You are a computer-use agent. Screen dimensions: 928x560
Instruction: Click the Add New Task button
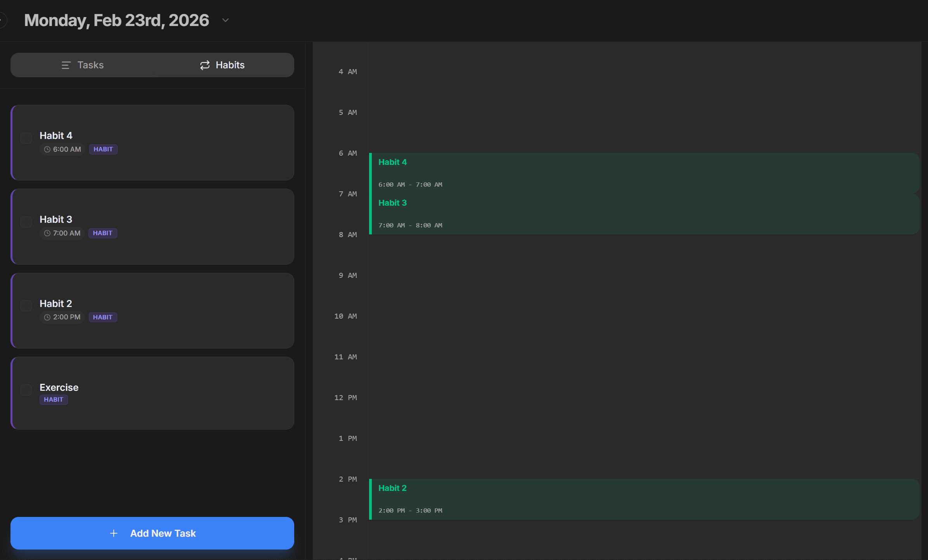(x=152, y=533)
